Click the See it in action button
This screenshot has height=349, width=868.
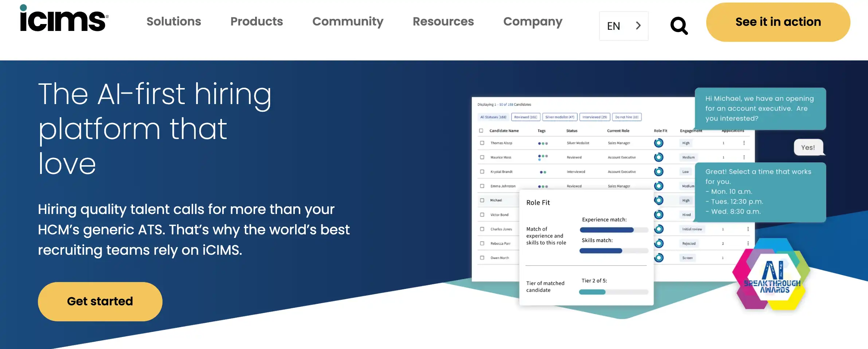(778, 22)
